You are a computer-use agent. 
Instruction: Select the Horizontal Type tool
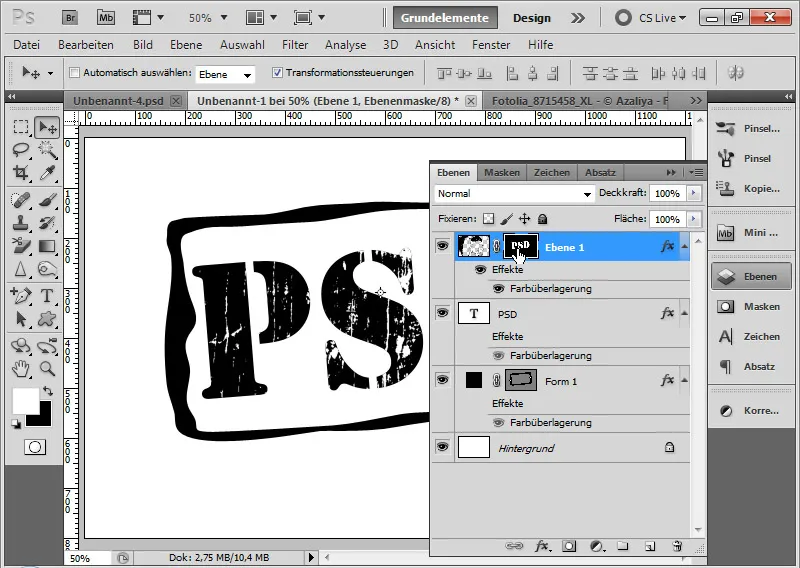47,295
